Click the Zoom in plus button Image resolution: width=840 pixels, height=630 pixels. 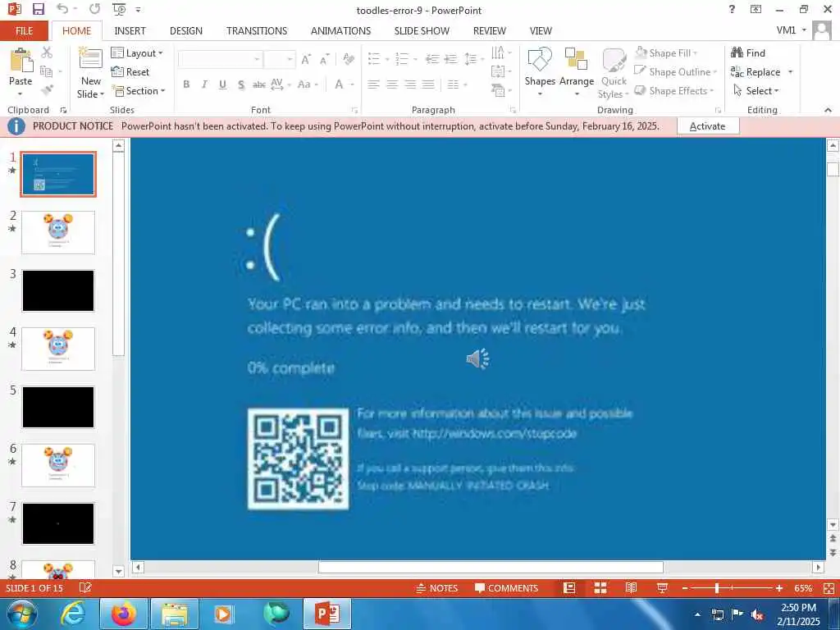point(779,588)
